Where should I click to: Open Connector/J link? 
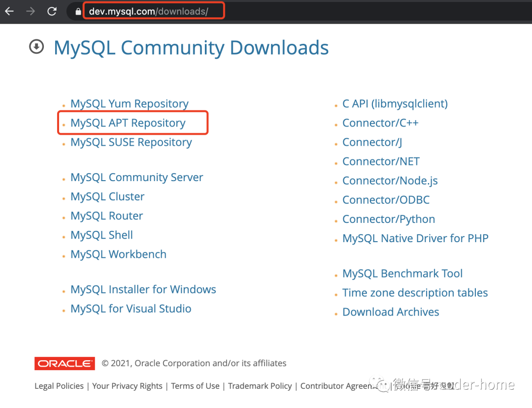372,142
